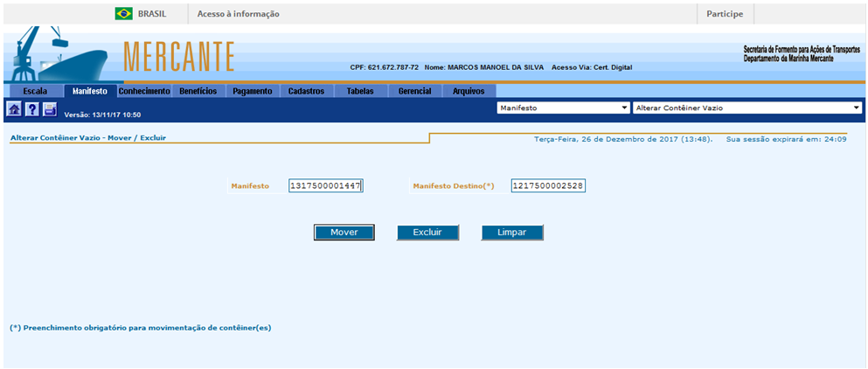Click the home icon in toolbar
The width and height of the screenshot is (868, 369).
14,109
